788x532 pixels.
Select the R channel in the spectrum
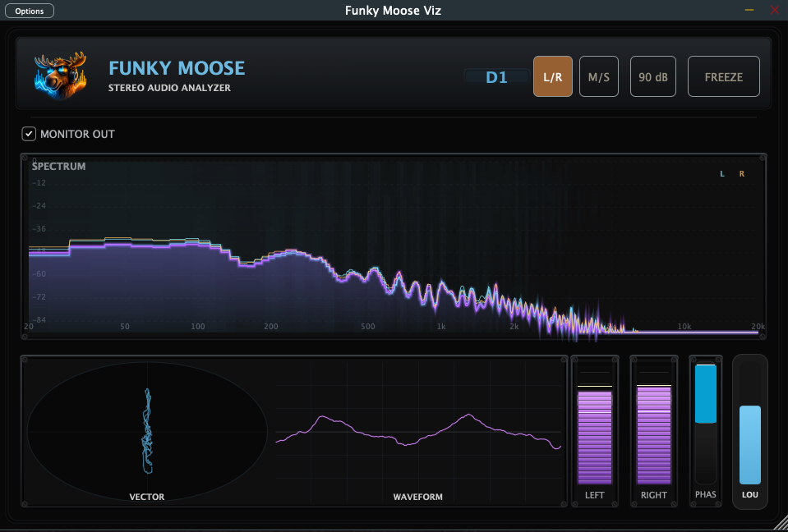tap(741, 173)
